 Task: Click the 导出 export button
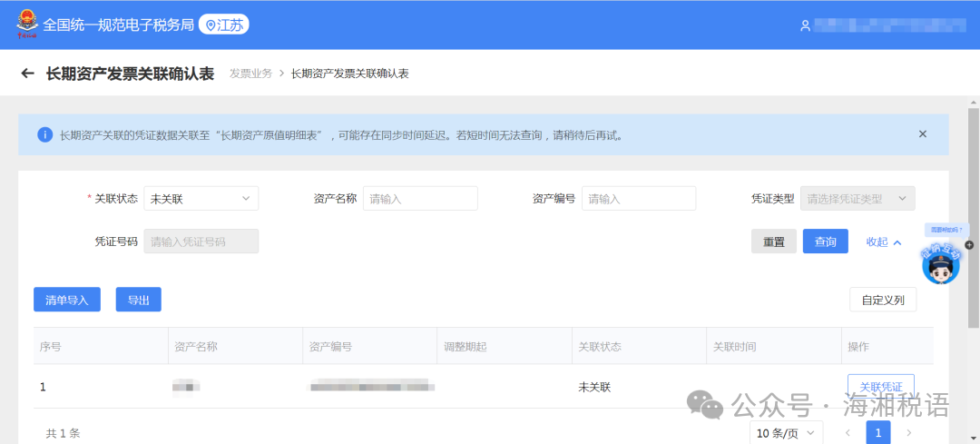click(x=138, y=300)
